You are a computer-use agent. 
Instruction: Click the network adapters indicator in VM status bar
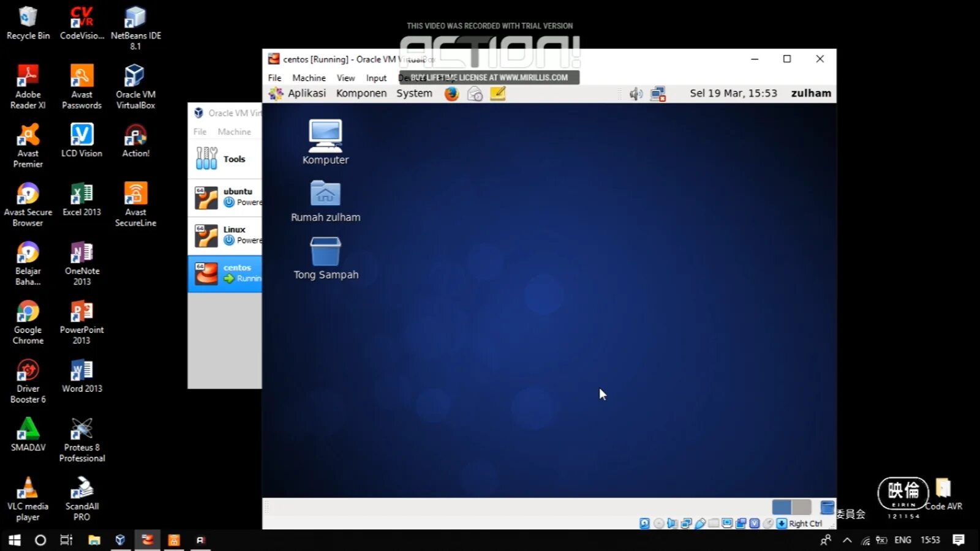coord(686,523)
